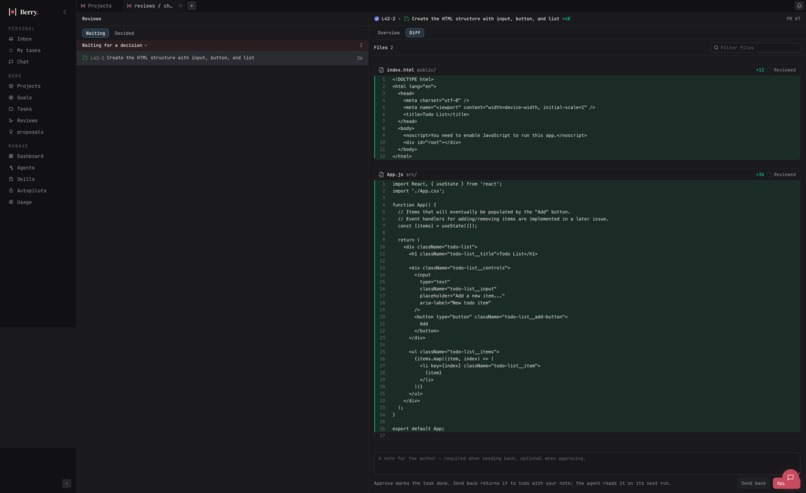Click the L42-2 breadcrumb link
This screenshot has height=493, width=806.
[388, 19]
